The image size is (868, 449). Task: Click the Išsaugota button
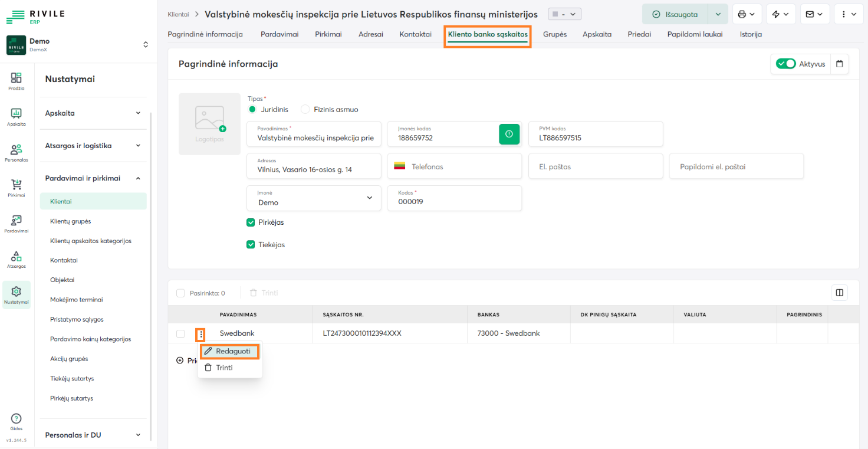675,14
